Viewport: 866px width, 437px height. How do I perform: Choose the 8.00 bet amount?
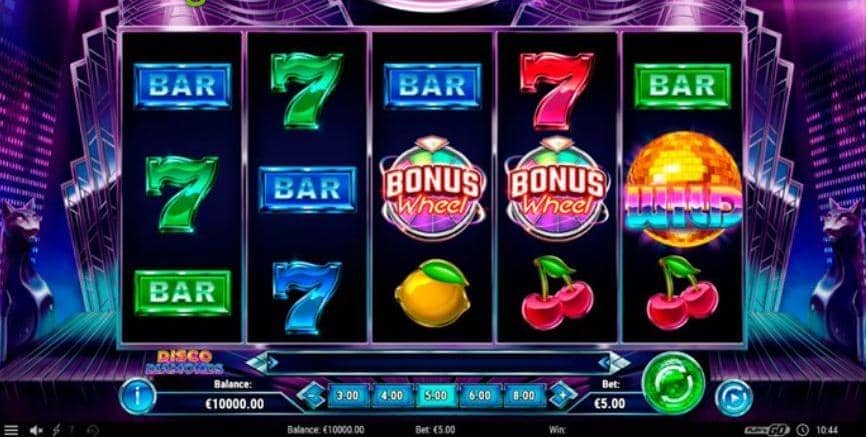524,396
